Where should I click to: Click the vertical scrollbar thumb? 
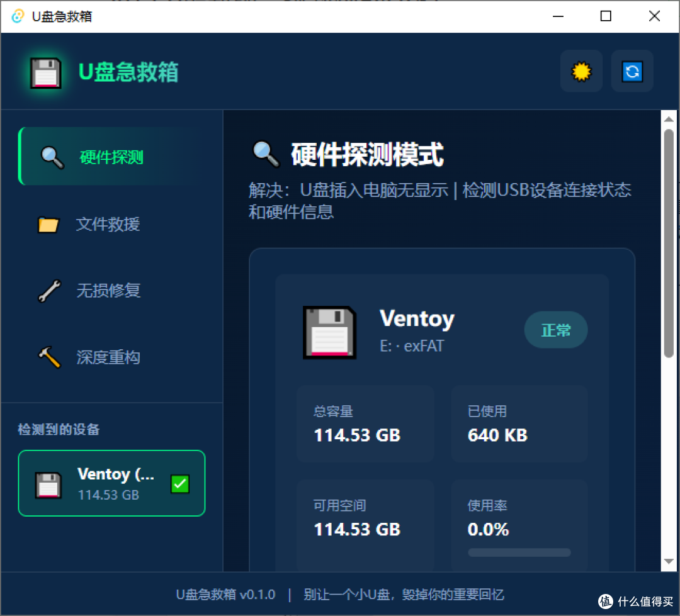coord(669,243)
